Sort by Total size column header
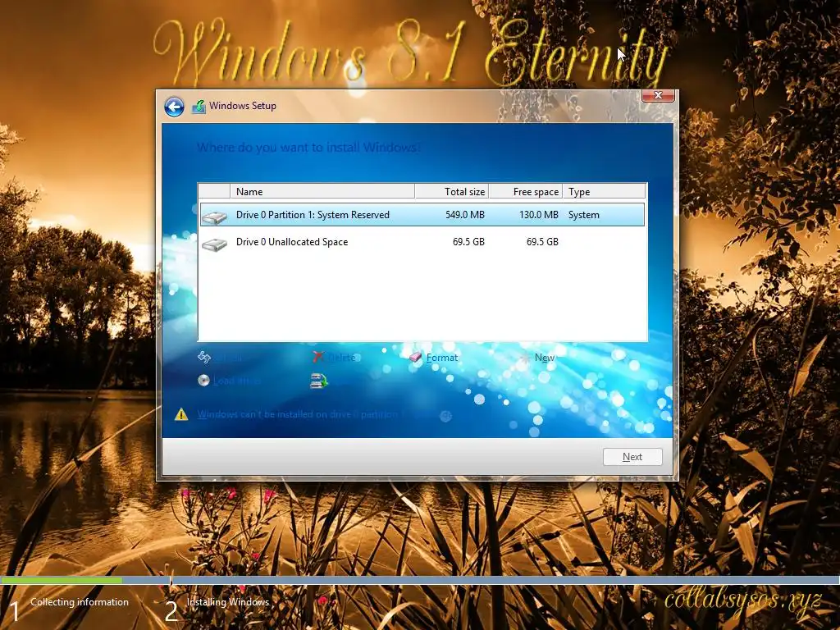This screenshot has width=840, height=630. [452, 191]
